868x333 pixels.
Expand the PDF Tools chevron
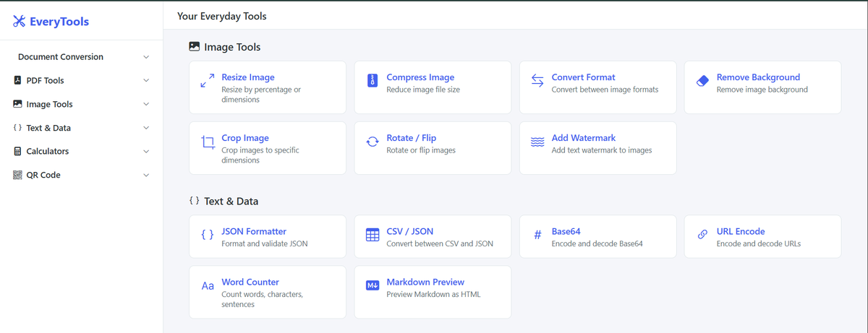click(x=146, y=80)
